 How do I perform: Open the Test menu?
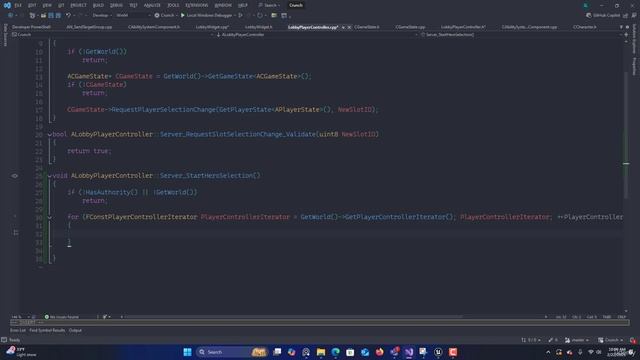click(x=133, y=5)
